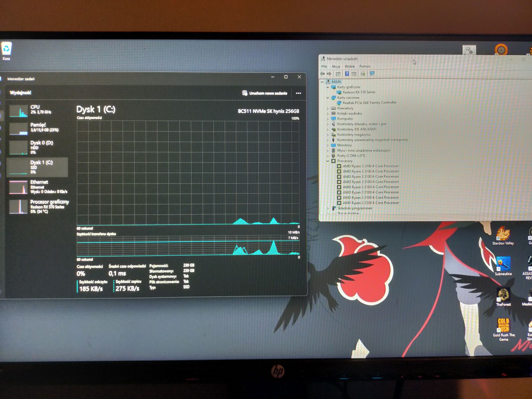The width and height of the screenshot is (532, 399).
Task: Collapse the MAIN root node
Action: point(322,82)
